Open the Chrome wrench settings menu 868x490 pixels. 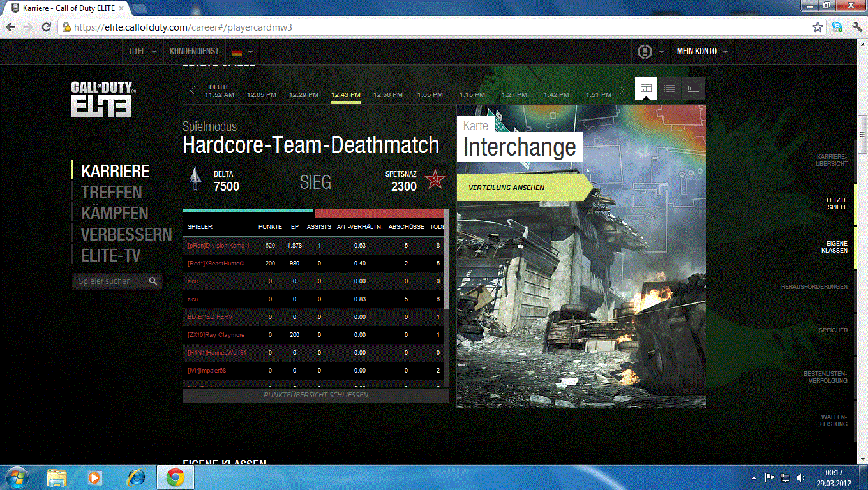click(x=855, y=27)
